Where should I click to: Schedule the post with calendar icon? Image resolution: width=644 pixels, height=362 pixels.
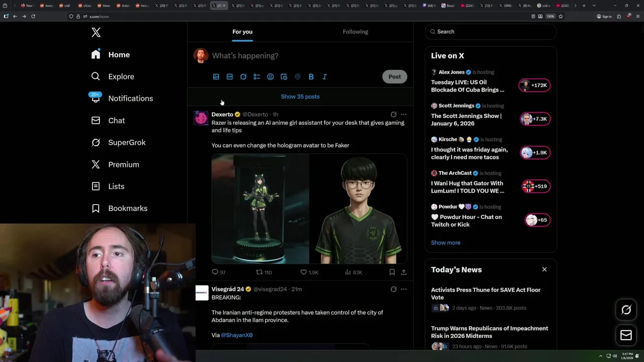284,77
